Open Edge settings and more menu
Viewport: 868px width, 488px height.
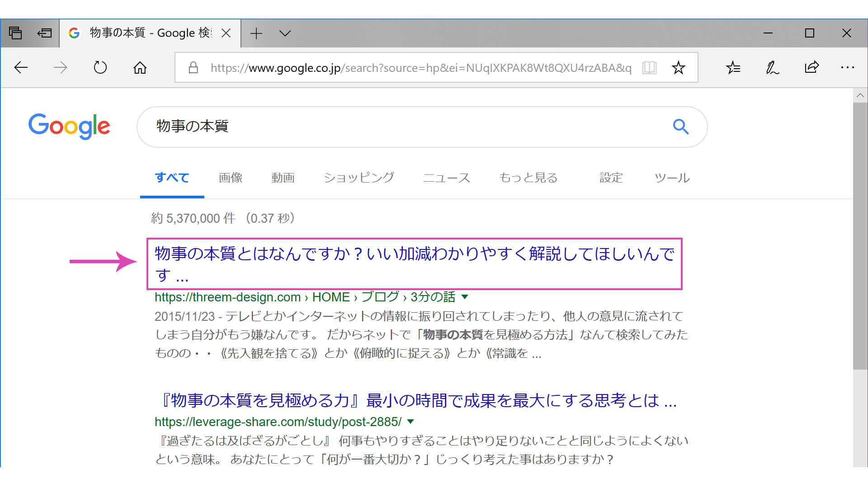tap(847, 68)
